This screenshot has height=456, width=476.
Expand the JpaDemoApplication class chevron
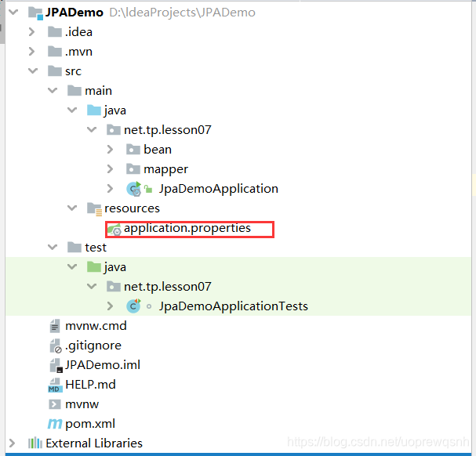110,188
